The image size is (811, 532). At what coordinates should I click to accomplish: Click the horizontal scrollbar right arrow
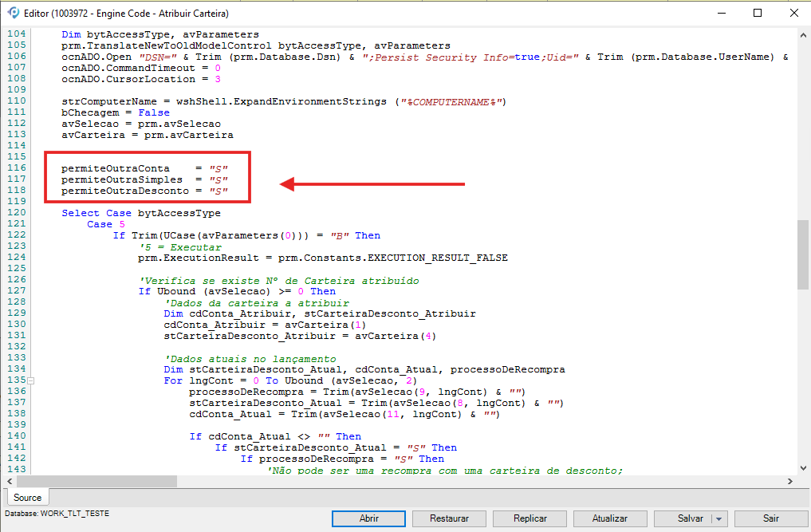(789, 482)
